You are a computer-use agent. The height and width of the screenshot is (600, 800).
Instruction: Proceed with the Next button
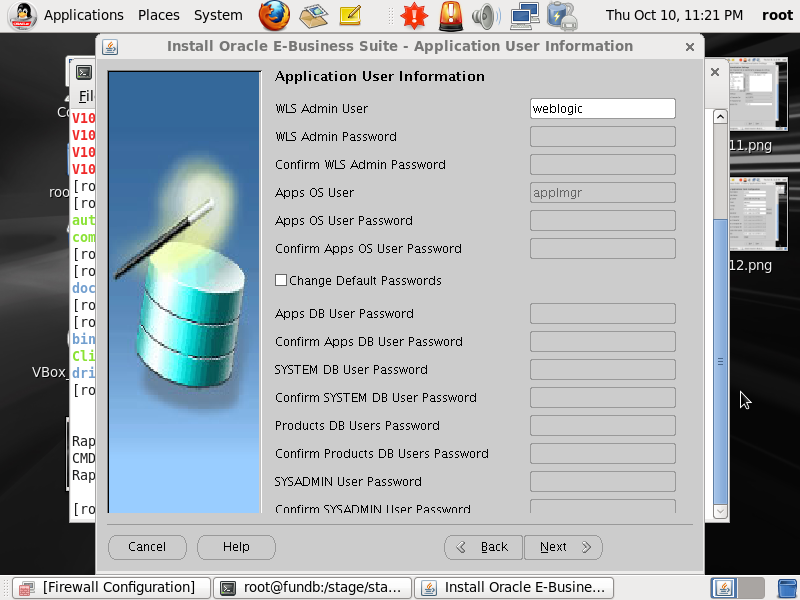(563, 547)
